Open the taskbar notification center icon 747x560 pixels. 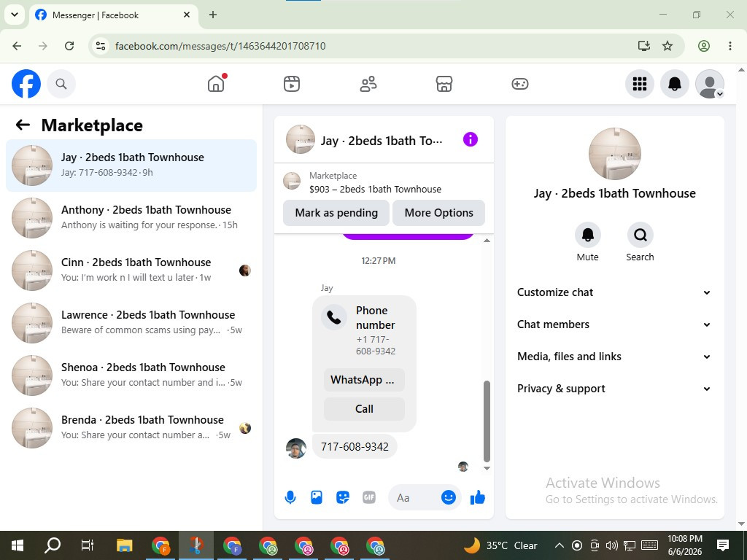click(723, 545)
